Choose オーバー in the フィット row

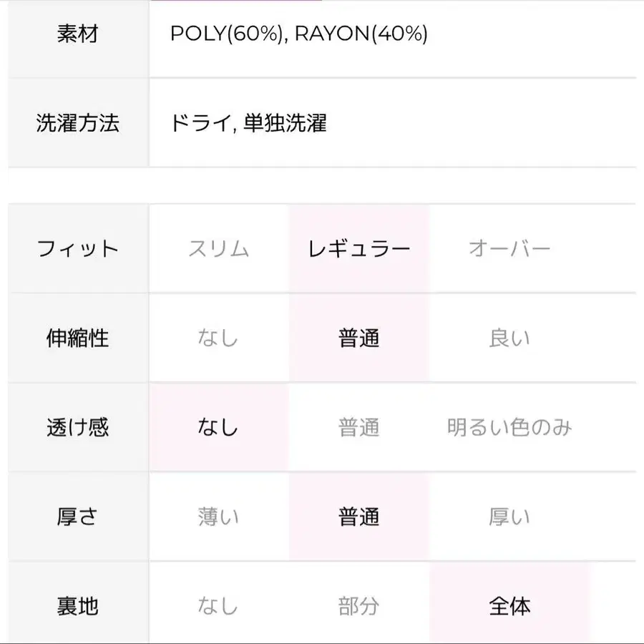click(509, 249)
